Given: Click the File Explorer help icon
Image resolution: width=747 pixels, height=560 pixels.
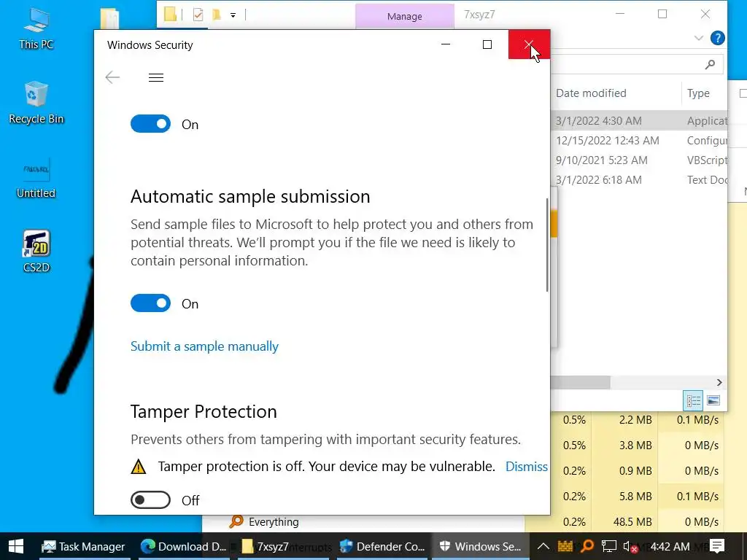Looking at the screenshot, I should click(x=718, y=38).
